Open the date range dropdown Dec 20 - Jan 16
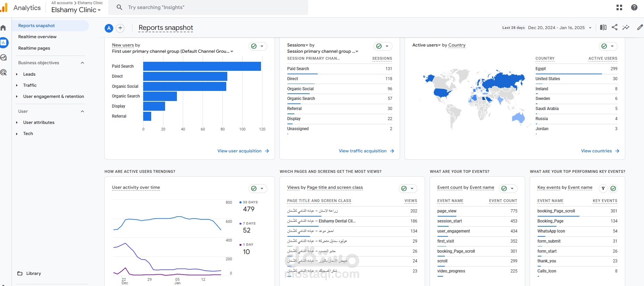Image resolution: width=644 pixels, height=286 pixels. (560, 28)
